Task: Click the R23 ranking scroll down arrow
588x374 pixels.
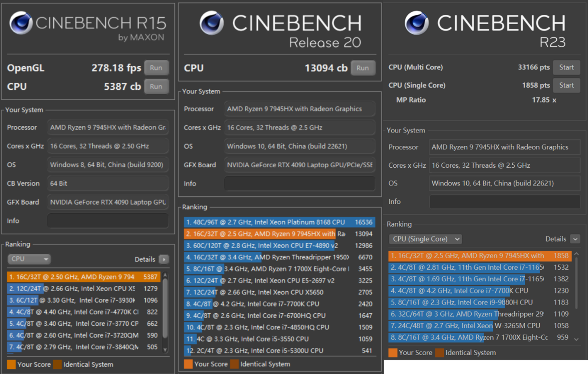Action: coord(576,339)
